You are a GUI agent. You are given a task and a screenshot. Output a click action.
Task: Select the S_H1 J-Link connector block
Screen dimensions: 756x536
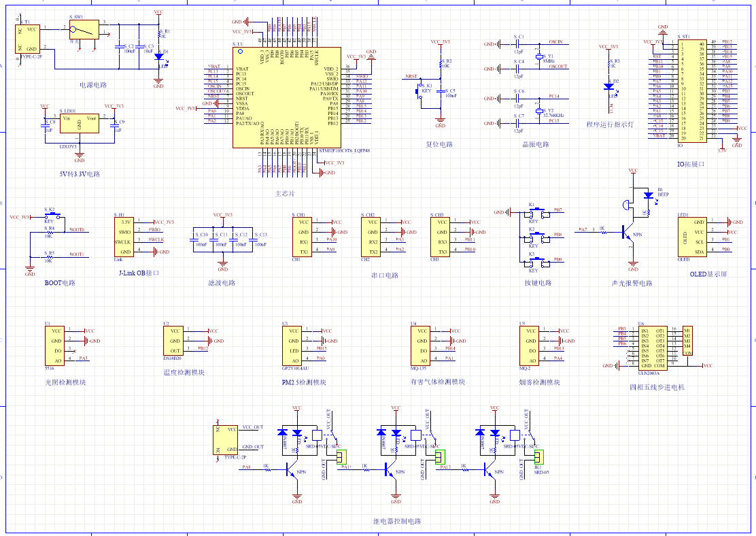point(124,237)
